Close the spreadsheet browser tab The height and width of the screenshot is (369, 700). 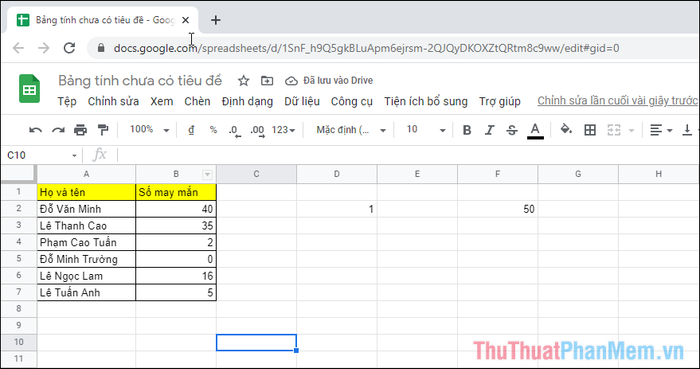186,20
